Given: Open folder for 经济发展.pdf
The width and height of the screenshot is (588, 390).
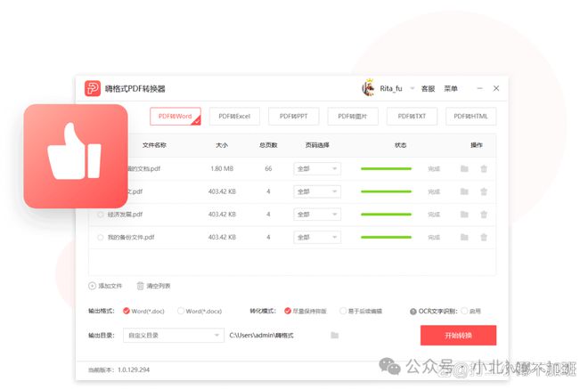Looking at the screenshot, I should pos(464,215).
